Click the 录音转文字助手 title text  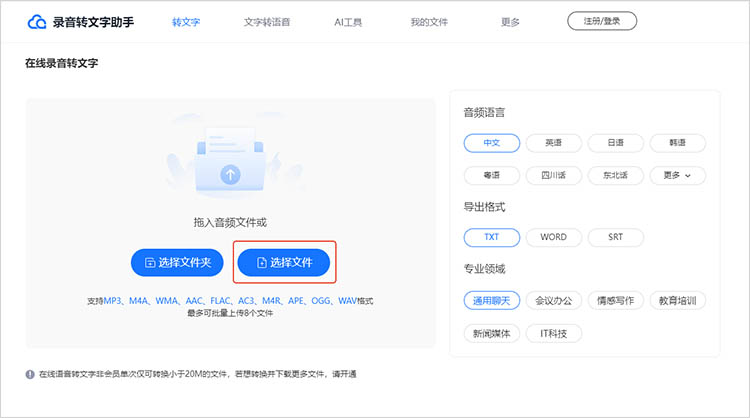tap(93, 22)
